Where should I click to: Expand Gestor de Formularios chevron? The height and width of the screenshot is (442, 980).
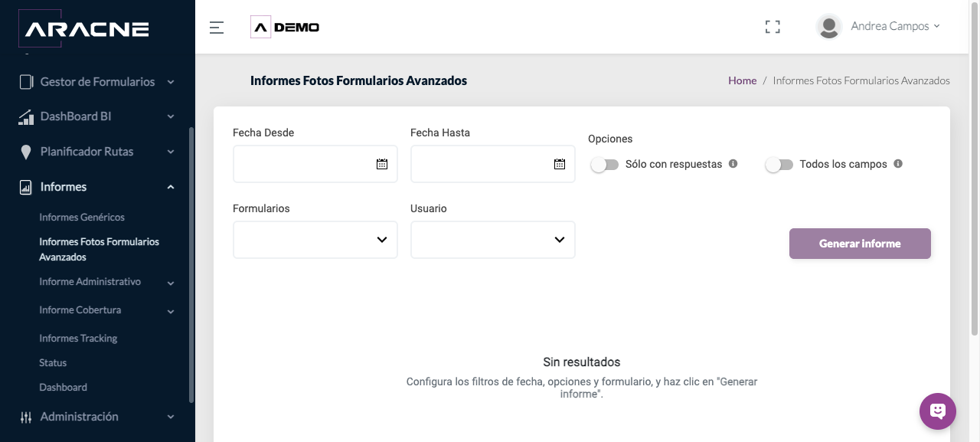(x=171, y=82)
